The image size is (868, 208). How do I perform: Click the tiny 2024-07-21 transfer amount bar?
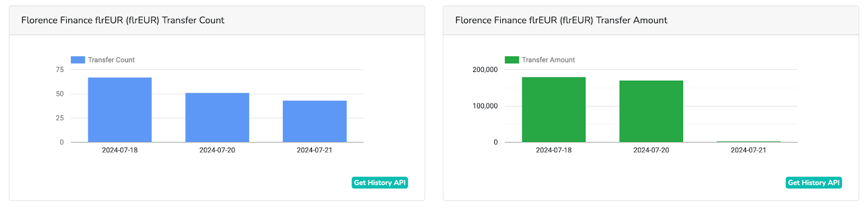point(749,141)
